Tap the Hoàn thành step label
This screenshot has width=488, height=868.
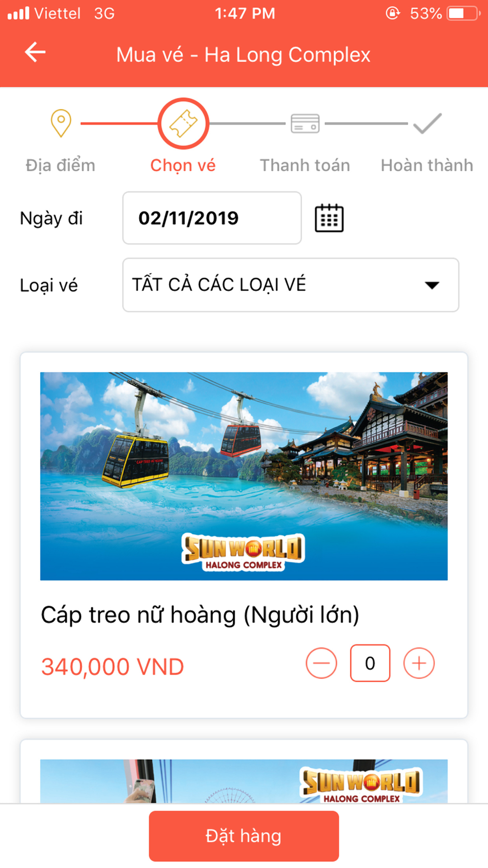pyautogui.click(x=427, y=165)
